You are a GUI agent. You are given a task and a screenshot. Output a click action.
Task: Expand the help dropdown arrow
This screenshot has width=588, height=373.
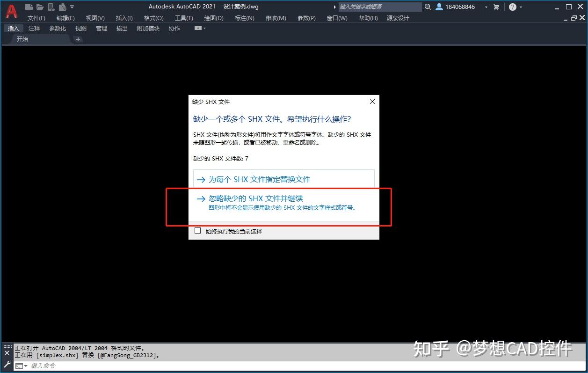[x=521, y=7]
